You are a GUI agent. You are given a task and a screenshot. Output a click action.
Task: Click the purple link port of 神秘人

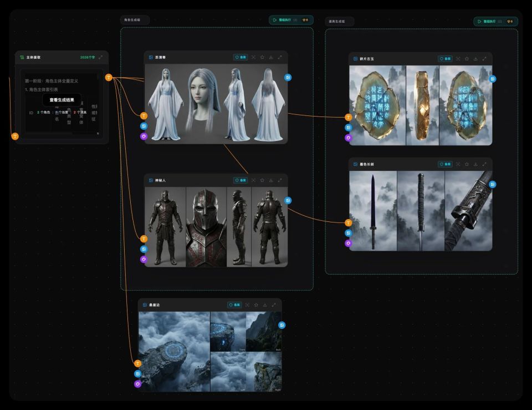(x=144, y=259)
